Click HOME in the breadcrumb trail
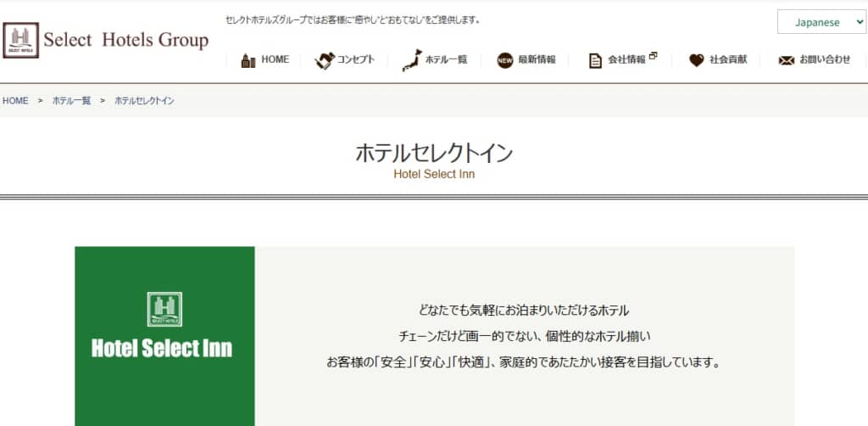 (x=15, y=101)
